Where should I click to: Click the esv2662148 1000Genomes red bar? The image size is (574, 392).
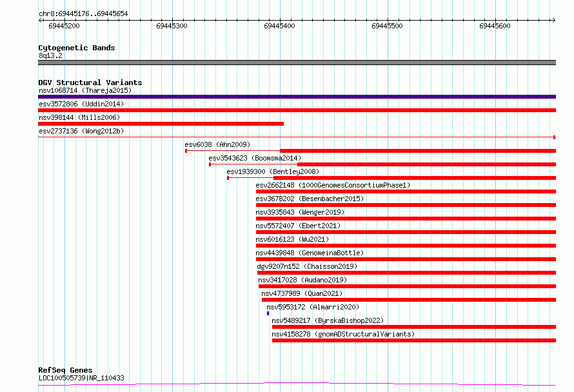(406, 191)
